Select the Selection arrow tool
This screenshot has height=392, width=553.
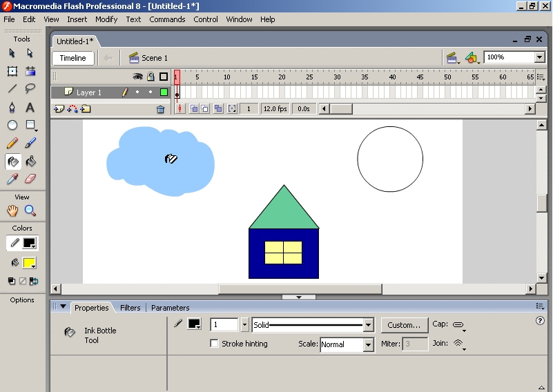pos(12,53)
